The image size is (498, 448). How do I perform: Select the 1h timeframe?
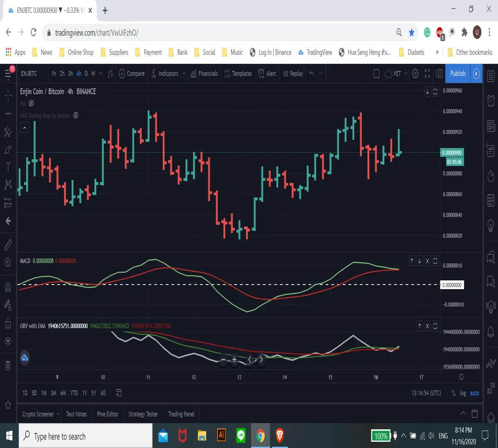point(54,73)
